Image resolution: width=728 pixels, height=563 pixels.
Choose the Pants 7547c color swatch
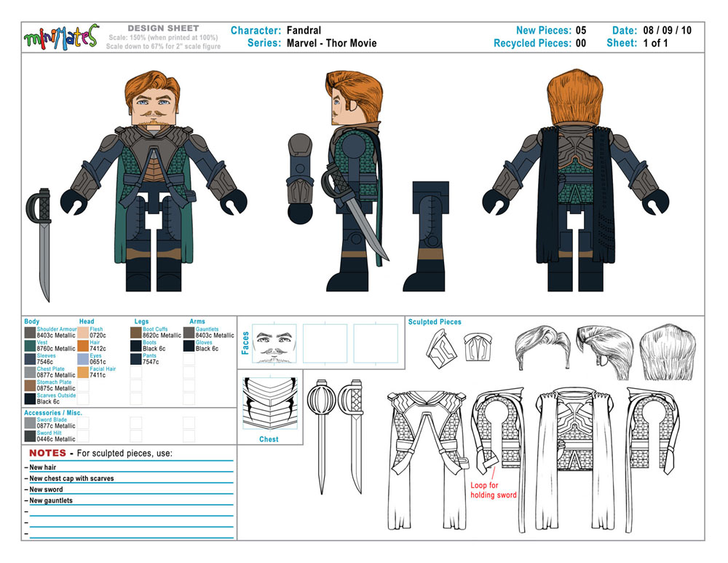point(136,359)
